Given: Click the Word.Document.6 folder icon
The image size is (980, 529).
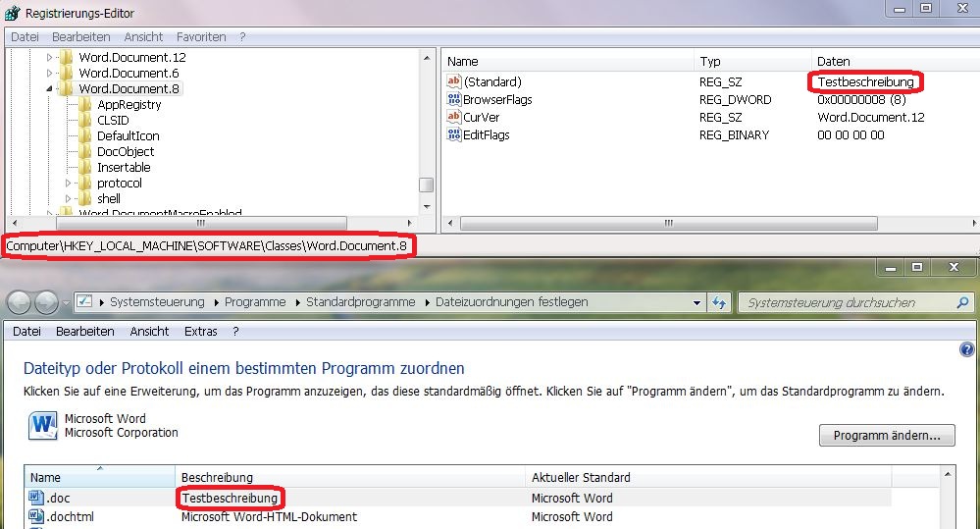Looking at the screenshot, I should [x=67, y=74].
